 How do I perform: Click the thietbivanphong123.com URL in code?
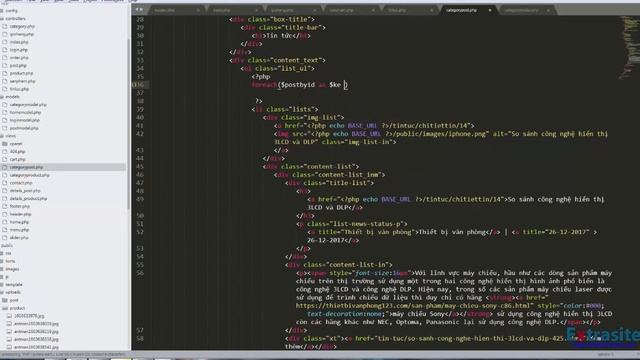point(414,306)
